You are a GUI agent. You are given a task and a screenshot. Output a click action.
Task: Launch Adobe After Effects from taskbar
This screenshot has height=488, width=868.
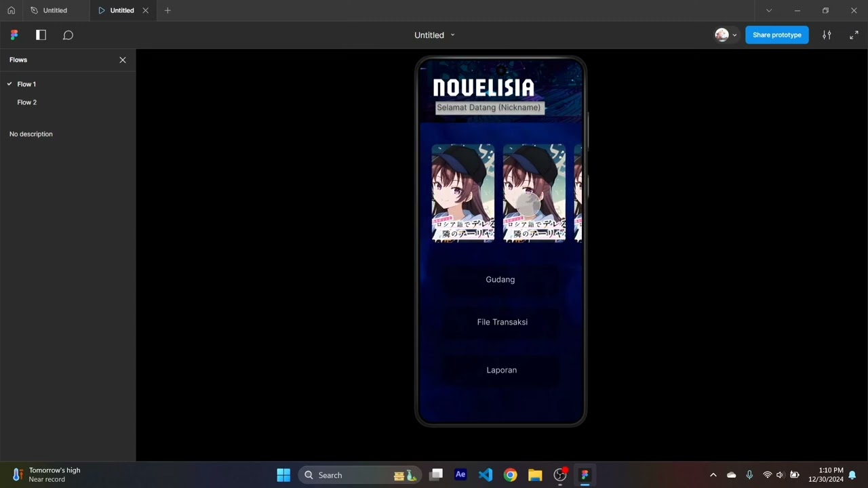pyautogui.click(x=460, y=475)
